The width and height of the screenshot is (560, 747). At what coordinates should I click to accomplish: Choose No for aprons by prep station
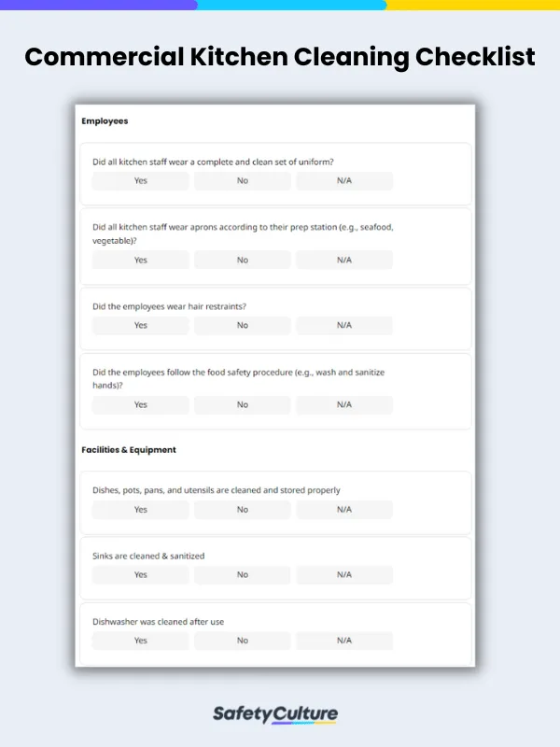(243, 260)
